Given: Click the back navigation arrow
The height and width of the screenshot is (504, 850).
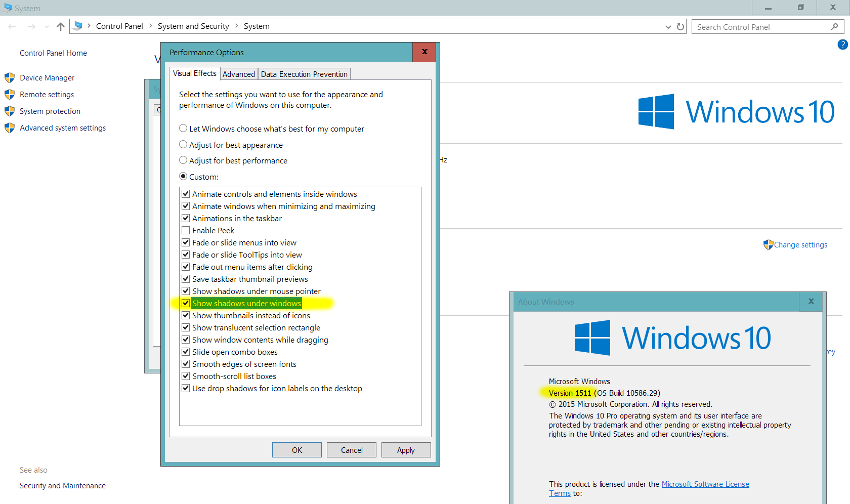Looking at the screenshot, I should click(x=12, y=26).
